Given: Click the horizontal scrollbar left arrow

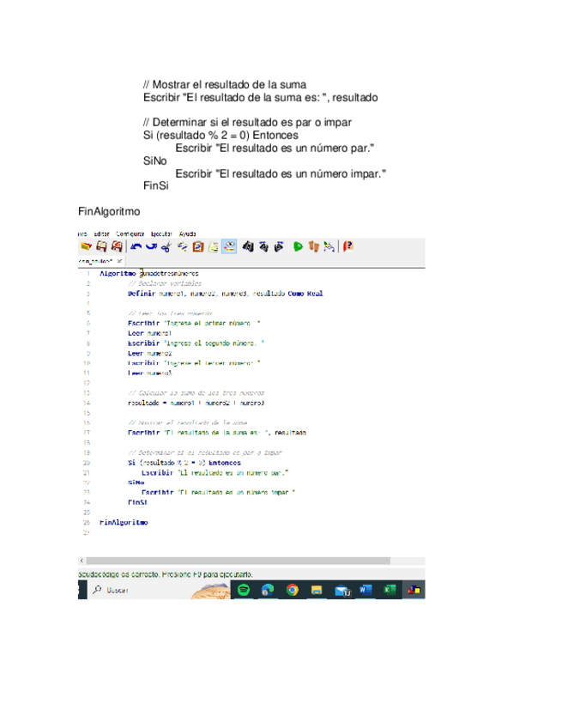Looking at the screenshot, I should click(x=82, y=561).
